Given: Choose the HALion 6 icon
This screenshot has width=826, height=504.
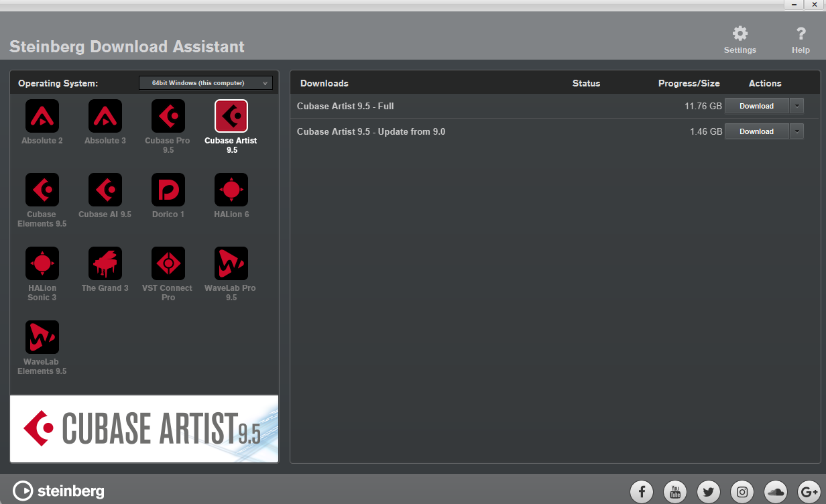Looking at the screenshot, I should [x=231, y=190].
